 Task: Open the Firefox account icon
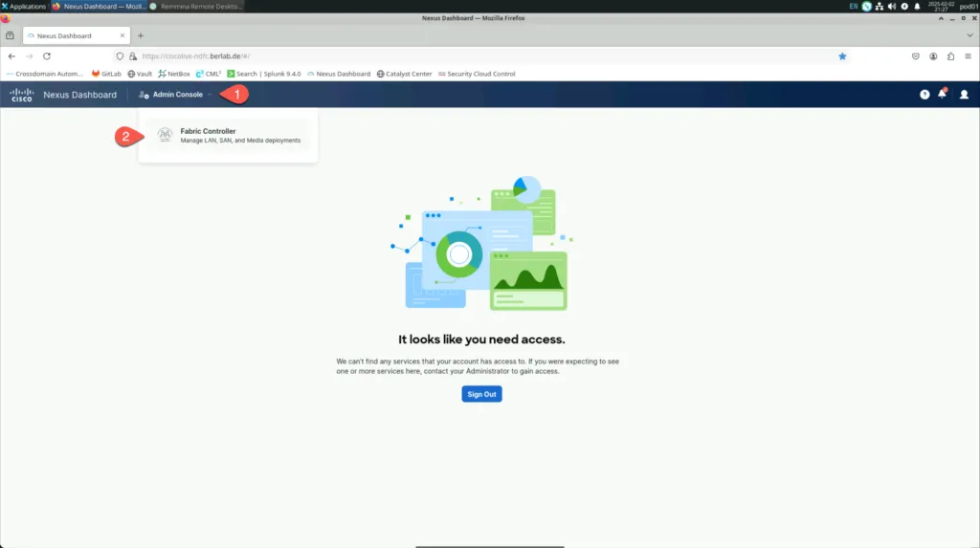933,56
